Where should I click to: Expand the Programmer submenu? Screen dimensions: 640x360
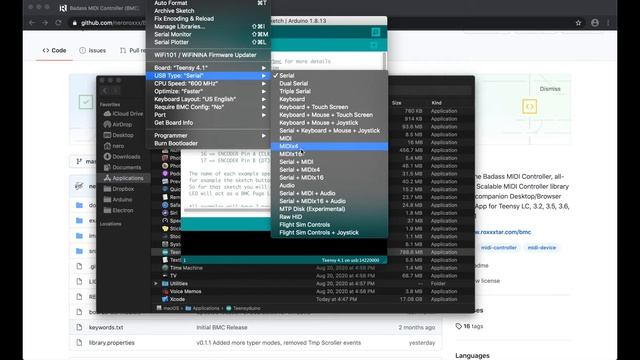(208, 136)
